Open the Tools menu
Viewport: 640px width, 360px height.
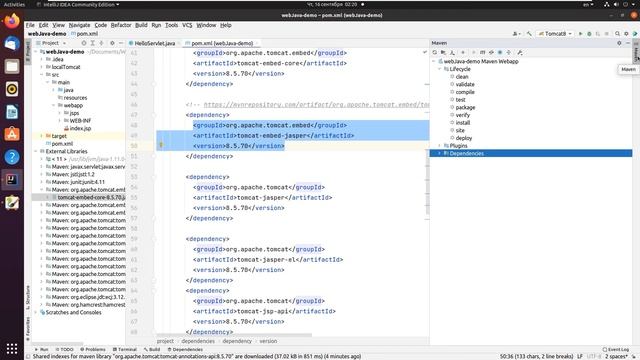pyautogui.click(x=171, y=25)
